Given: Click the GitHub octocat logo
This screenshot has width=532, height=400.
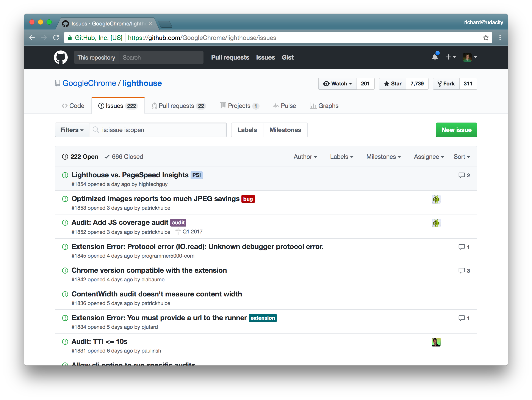Looking at the screenshot, I should tap(61, 57).
